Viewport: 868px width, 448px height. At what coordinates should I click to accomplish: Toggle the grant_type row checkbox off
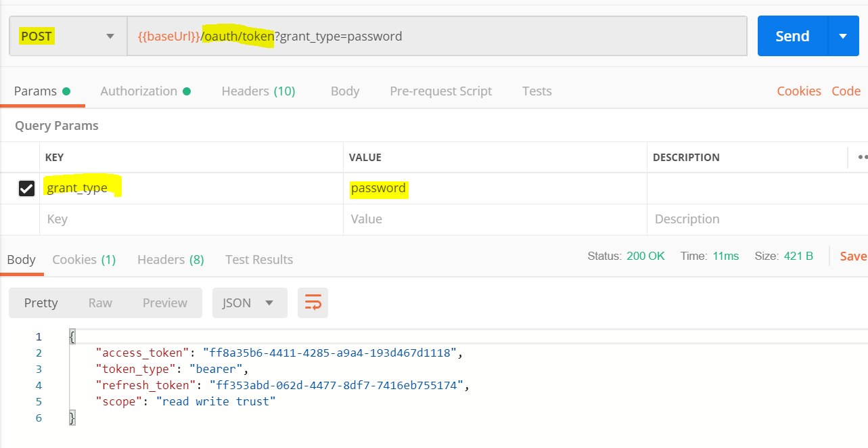click(26, 188)
